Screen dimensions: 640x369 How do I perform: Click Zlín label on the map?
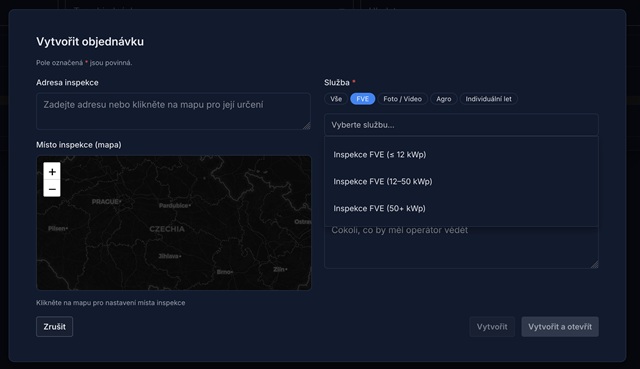click(x=280, y=269)
